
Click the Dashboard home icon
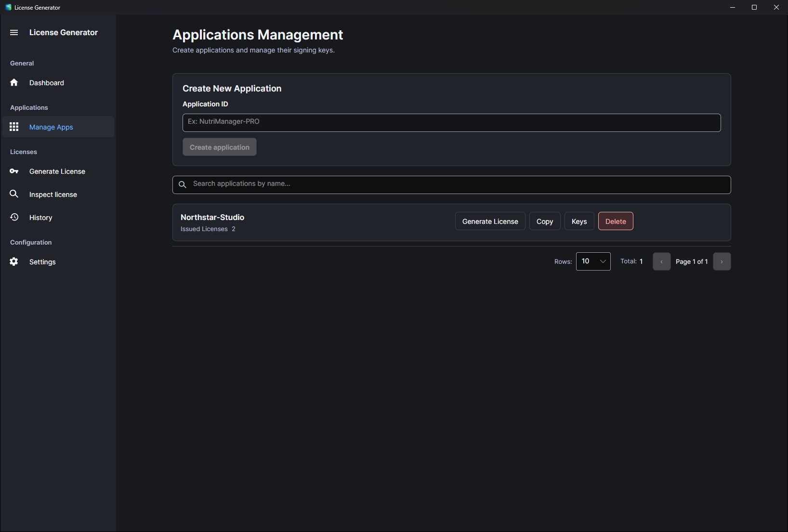[14, 82]
